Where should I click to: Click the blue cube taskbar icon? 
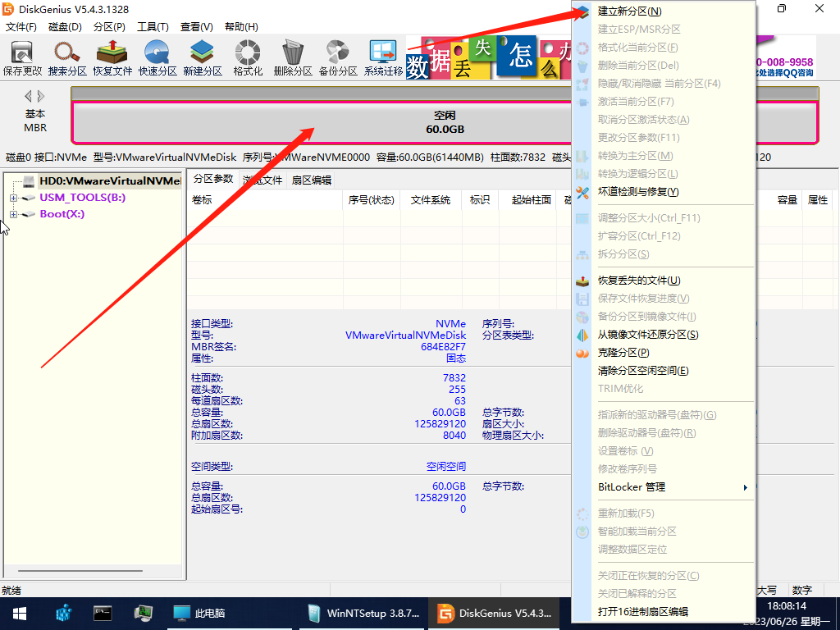(64, 614)
